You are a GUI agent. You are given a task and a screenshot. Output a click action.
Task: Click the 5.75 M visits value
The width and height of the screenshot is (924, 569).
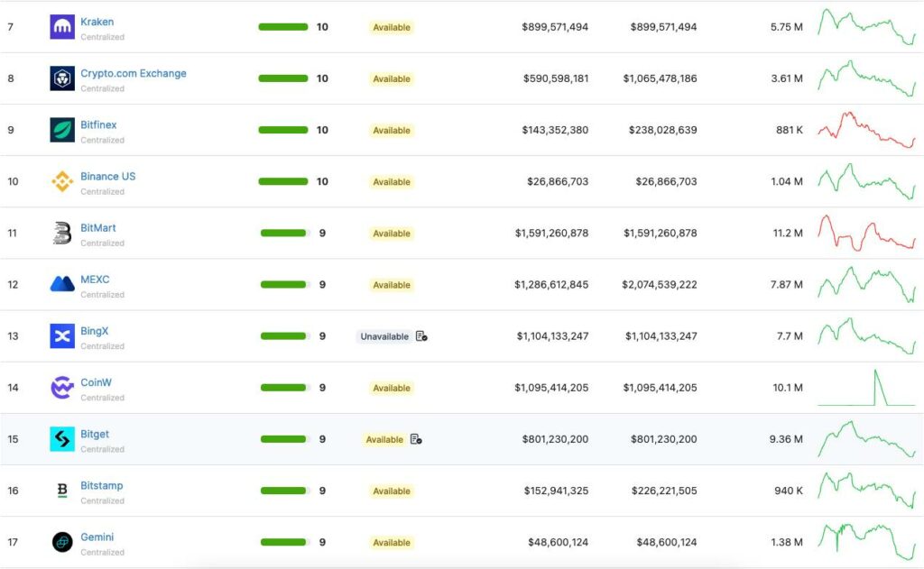click(787, 27)
